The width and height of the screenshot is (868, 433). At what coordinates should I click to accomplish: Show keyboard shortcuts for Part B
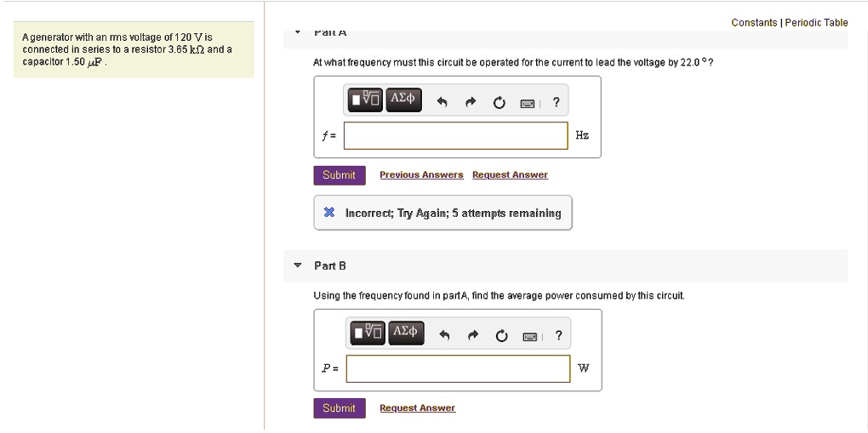click(x=530, y=335)
